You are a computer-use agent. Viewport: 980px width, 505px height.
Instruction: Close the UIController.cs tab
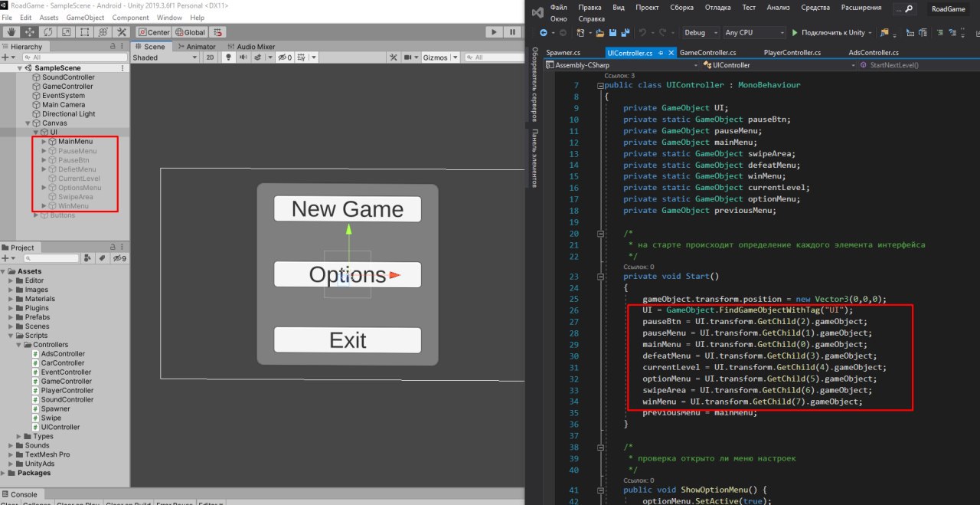point(671,52)
